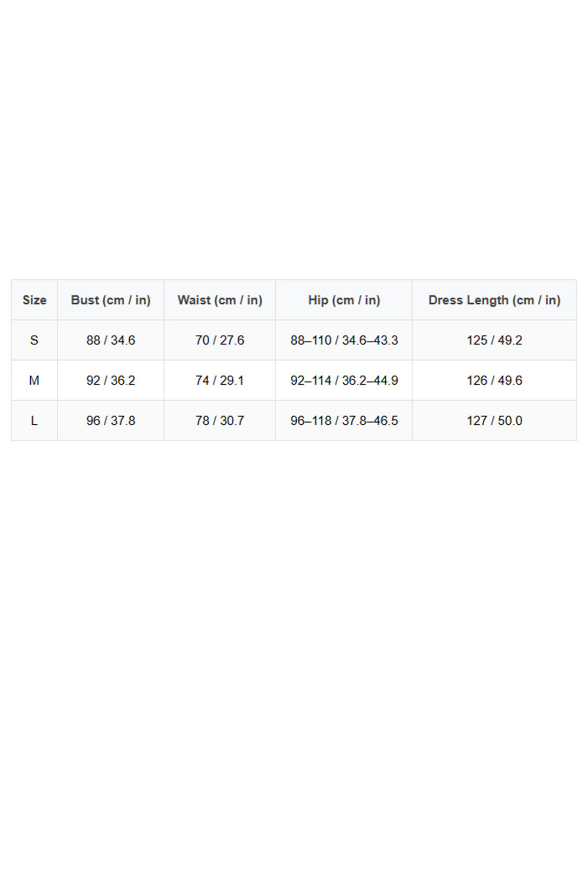Screen dimensions: 588x882
Task: Click the S size row label
Action: coord(34,340)
